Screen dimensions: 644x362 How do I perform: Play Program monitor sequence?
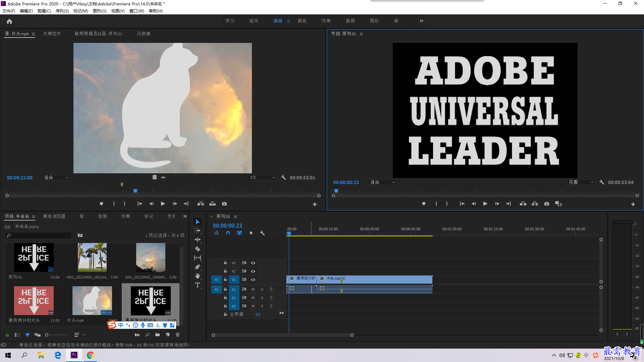(485, 204)
